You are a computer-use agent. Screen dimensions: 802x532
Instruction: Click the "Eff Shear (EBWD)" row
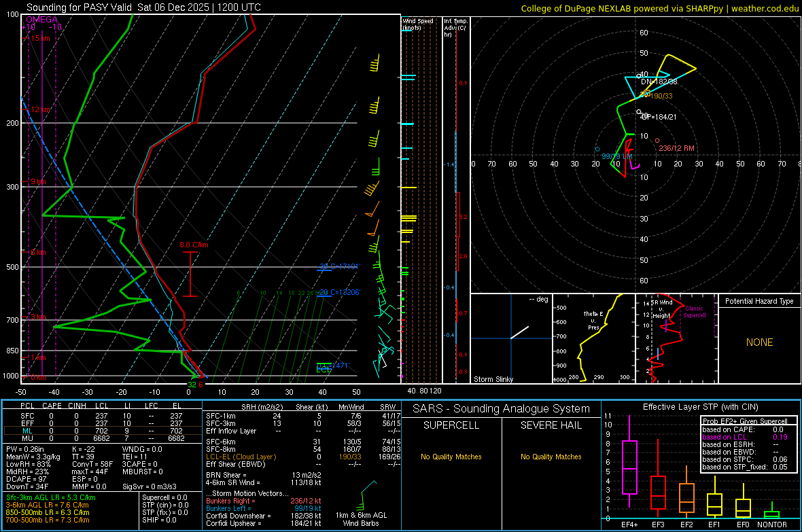pyautogui.click(x=303, y=464)
